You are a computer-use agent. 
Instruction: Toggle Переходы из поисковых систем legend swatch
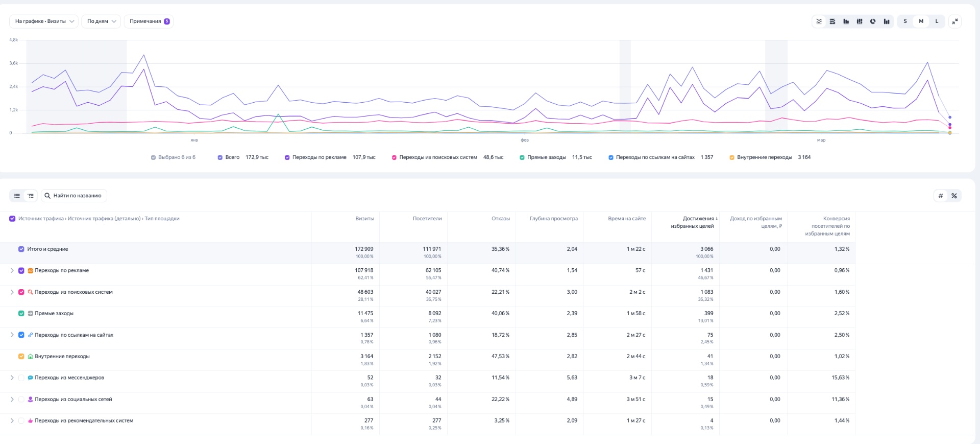point(394,157)
